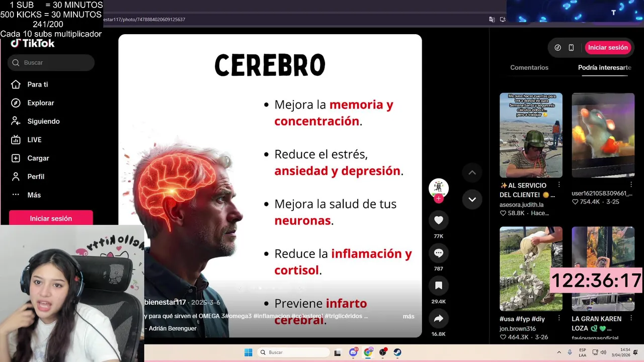Expand the system tray hidden icons chevron
Viewport: 644px width, 362px height.
pyautogui.click(x=559, y=352)
